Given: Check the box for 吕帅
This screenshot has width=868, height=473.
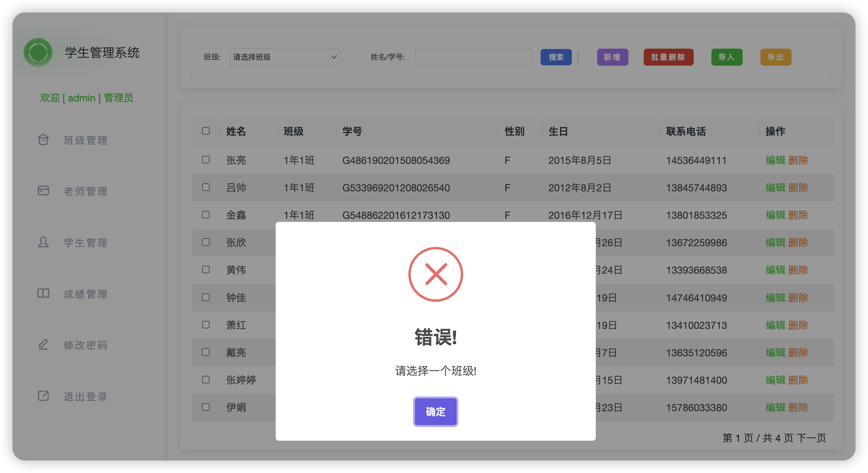Looking at the screenshot, I should pyautogui.click(x=206, y=187).
